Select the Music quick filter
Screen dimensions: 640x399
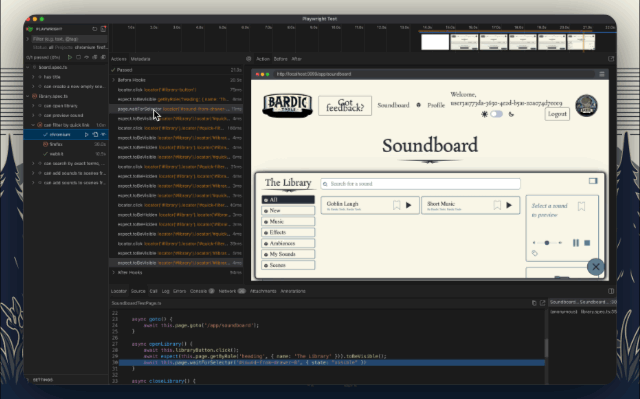288,222
